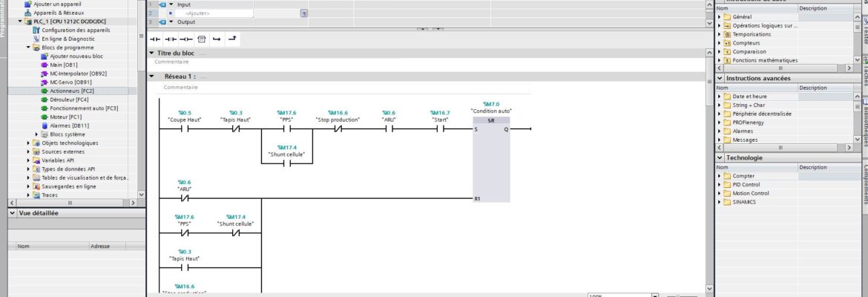Screen dimensions: 868x297
Task: Click the Configuration des appareils icon
Action: point(36,30)
